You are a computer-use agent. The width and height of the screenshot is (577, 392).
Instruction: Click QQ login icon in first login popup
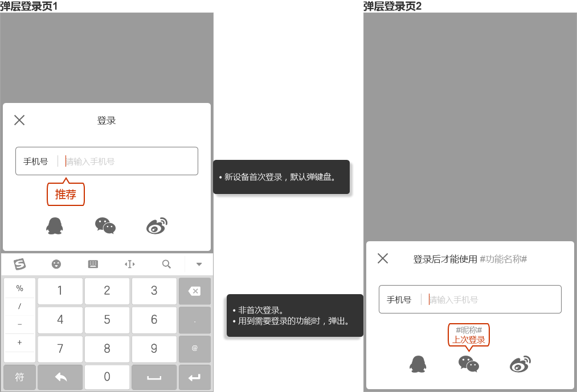point(54,226)
